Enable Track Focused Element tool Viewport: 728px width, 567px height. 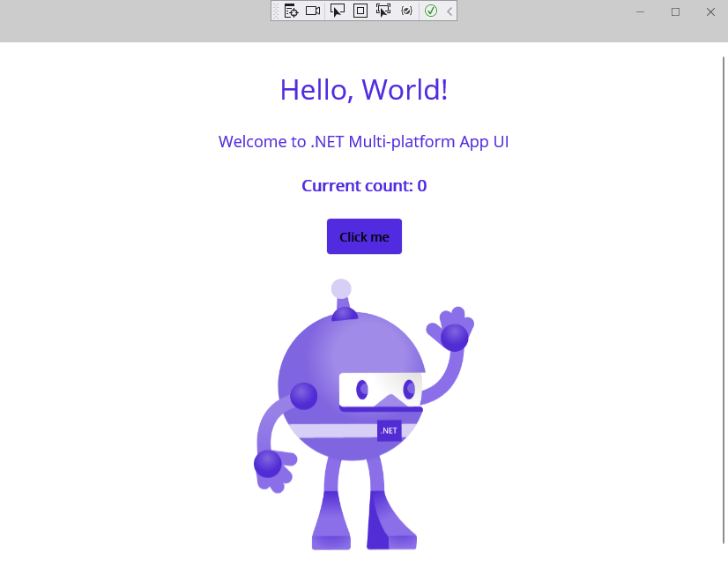383,11
